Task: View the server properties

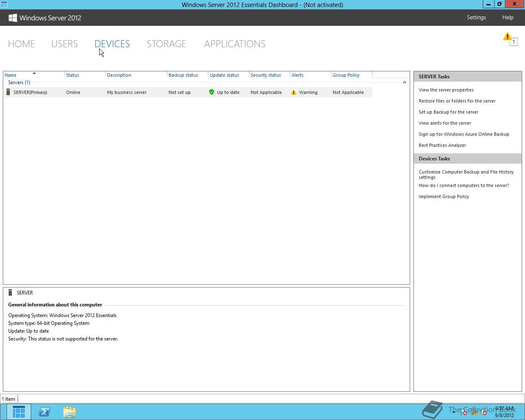Action: click(x=446, y=90)
